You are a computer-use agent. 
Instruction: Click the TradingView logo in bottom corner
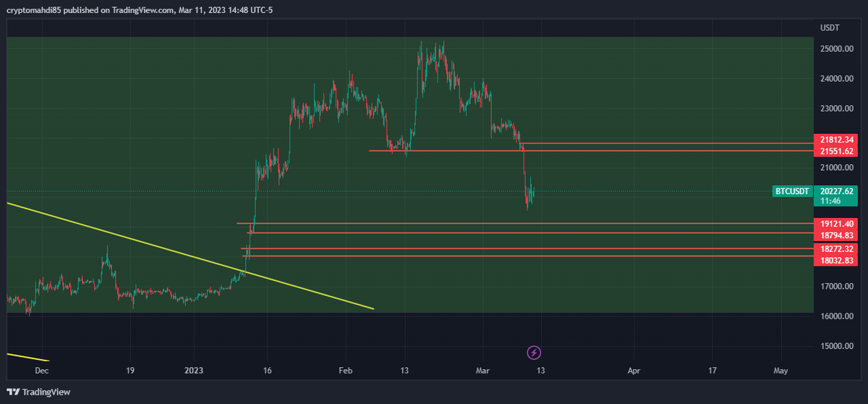(x=40, y=392)
